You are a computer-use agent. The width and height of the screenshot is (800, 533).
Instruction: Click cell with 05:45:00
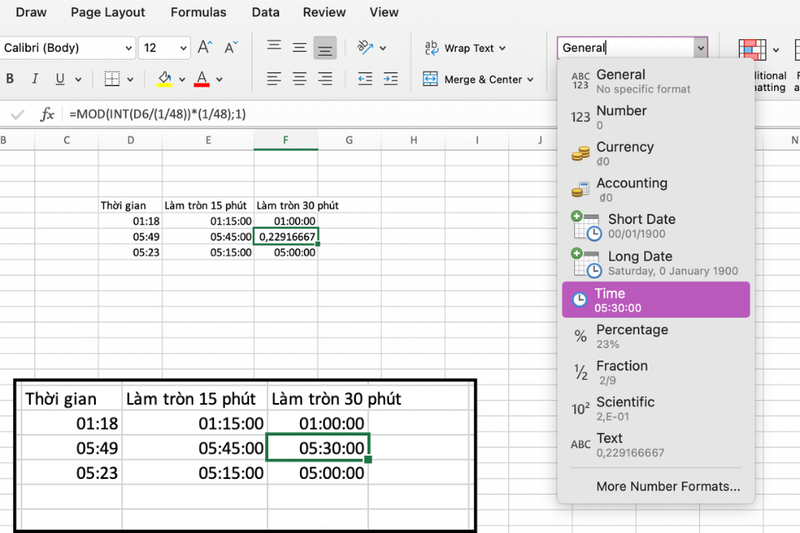pos(208,237)
